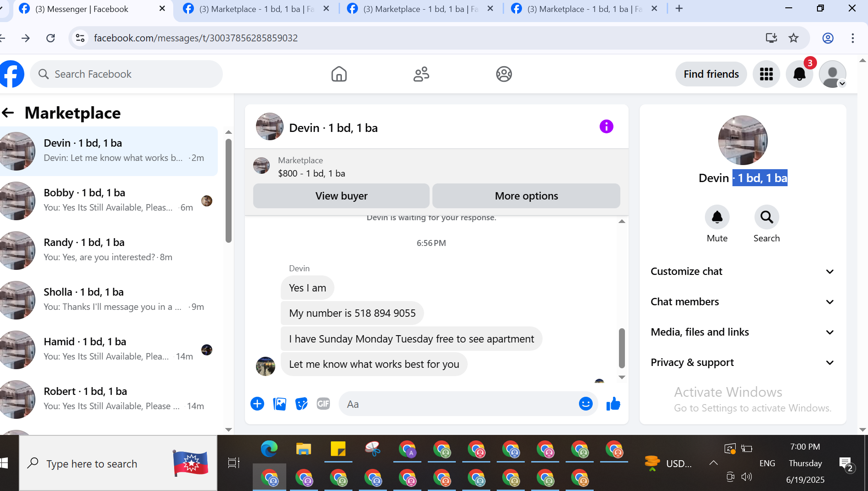Expand the Privacy & support section

(x=743, y=362)
